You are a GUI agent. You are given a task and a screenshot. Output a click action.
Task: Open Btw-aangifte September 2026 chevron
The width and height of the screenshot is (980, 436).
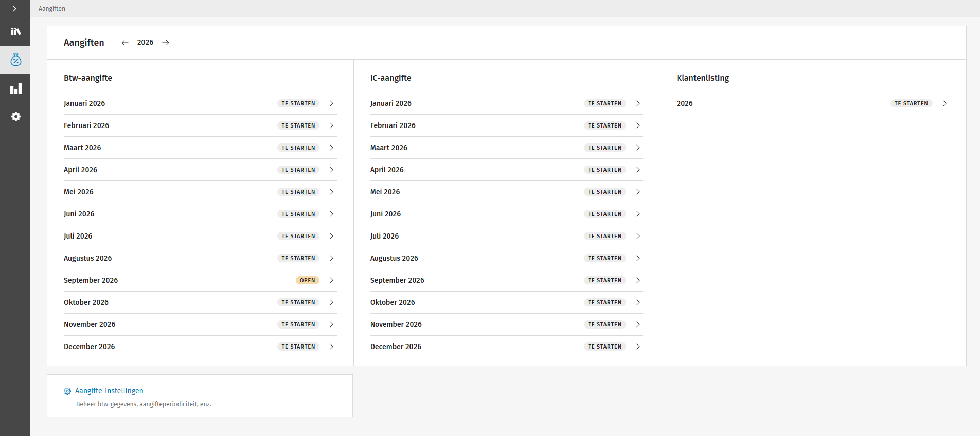[x=332, y=280]
